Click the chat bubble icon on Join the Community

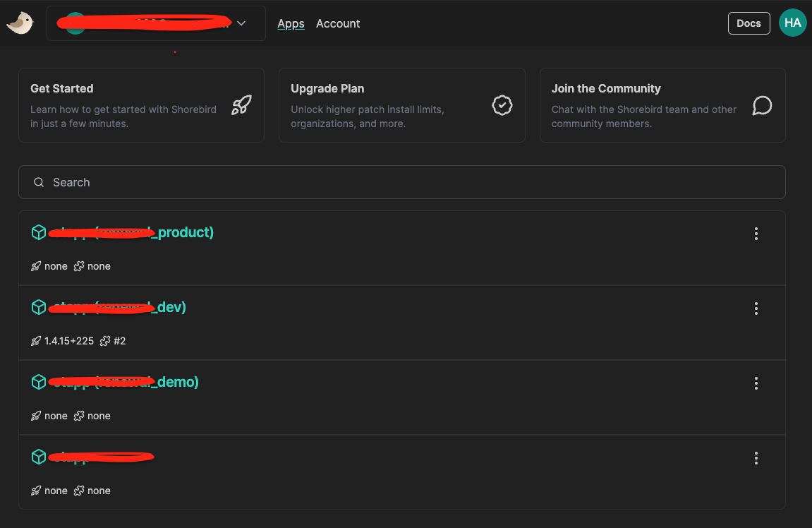coord(762,106)
